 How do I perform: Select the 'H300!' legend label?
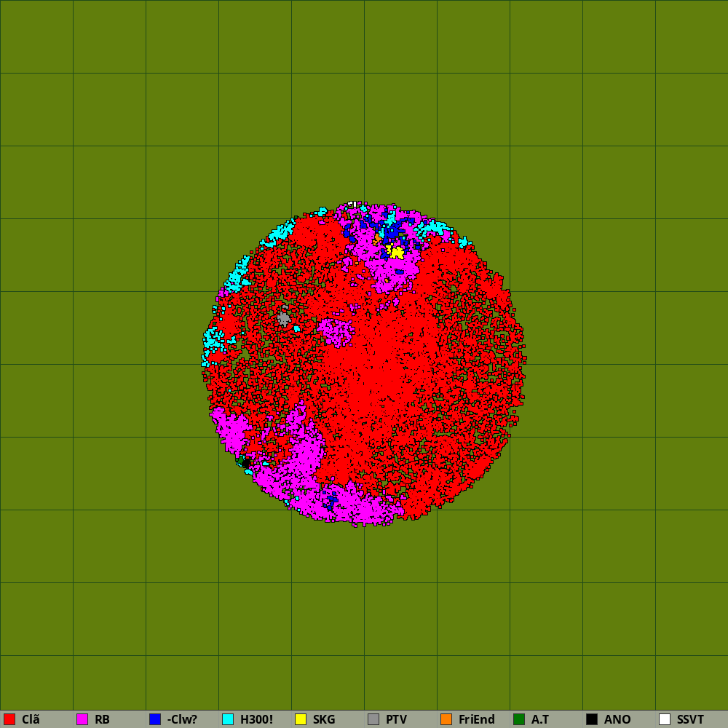[x=256, y=719]
